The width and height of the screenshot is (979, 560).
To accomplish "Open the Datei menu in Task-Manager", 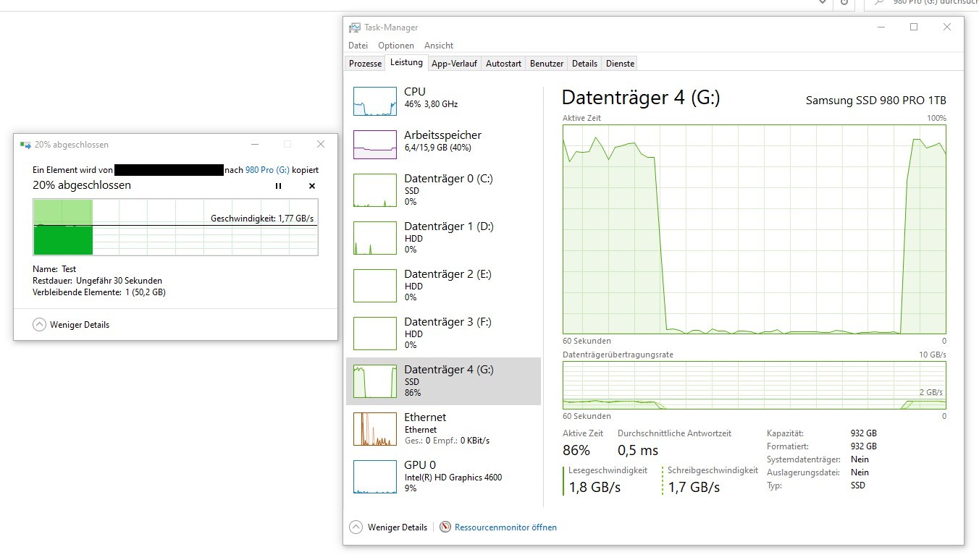I will (x=358, y=45).
